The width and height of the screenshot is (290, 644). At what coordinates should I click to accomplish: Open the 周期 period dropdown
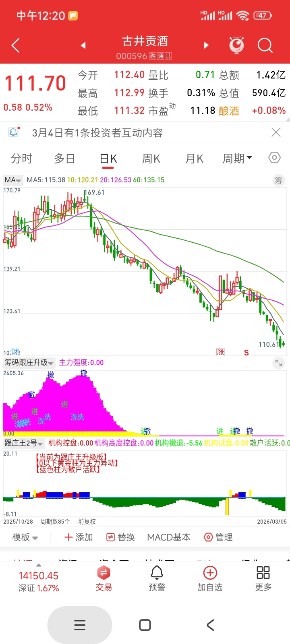point(238,159)
